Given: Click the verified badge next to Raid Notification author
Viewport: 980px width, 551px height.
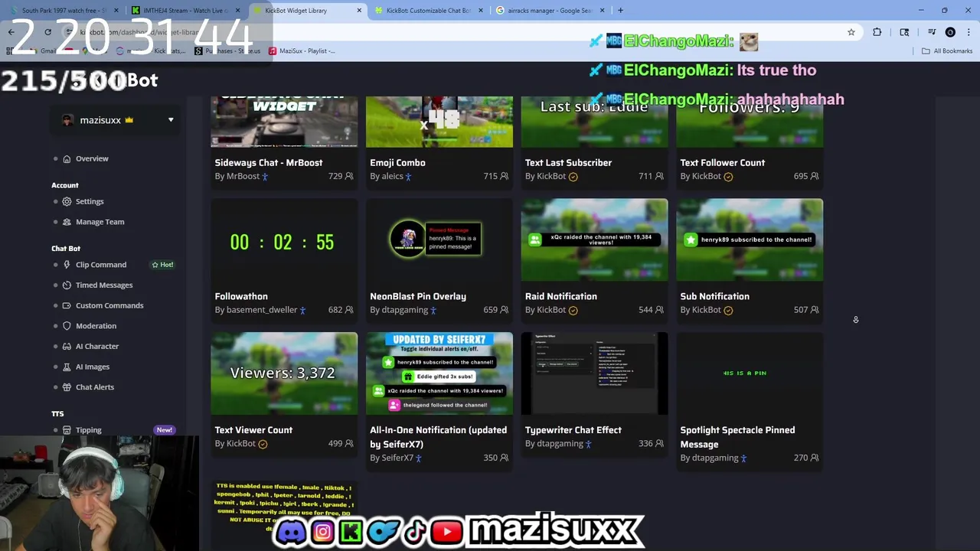Looking at the screenshot, I should (573, 310).
